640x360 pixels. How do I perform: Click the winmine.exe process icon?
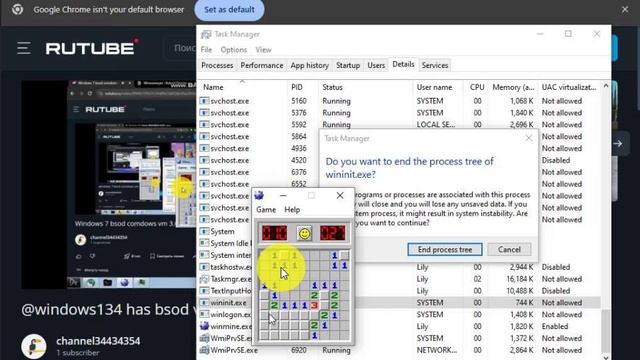tap(204, 326)
